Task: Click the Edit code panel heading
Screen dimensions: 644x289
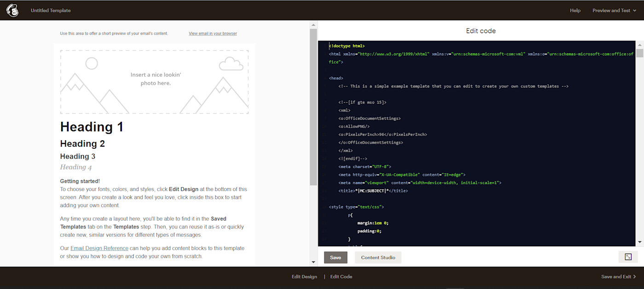Action: tap(481, 31)
